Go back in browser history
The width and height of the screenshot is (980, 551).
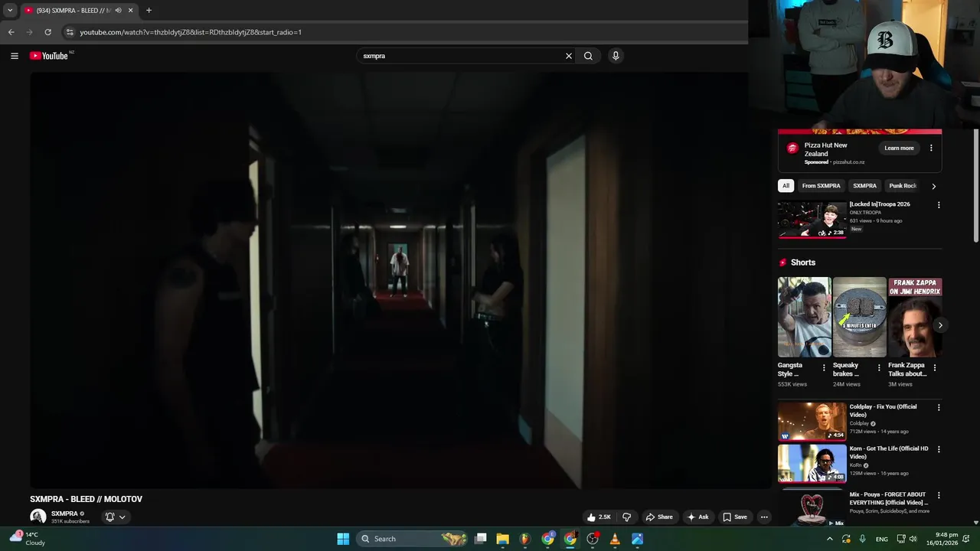coord(11,32)
